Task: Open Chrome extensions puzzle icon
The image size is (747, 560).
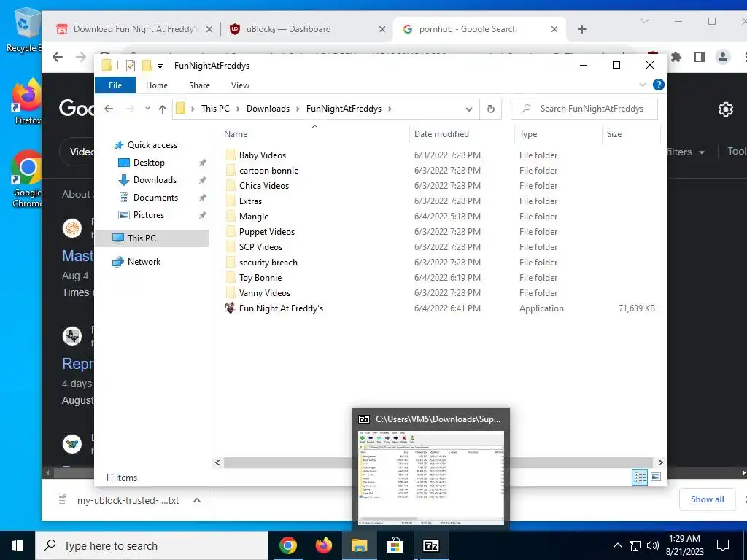Action: (x=676, y=57)
